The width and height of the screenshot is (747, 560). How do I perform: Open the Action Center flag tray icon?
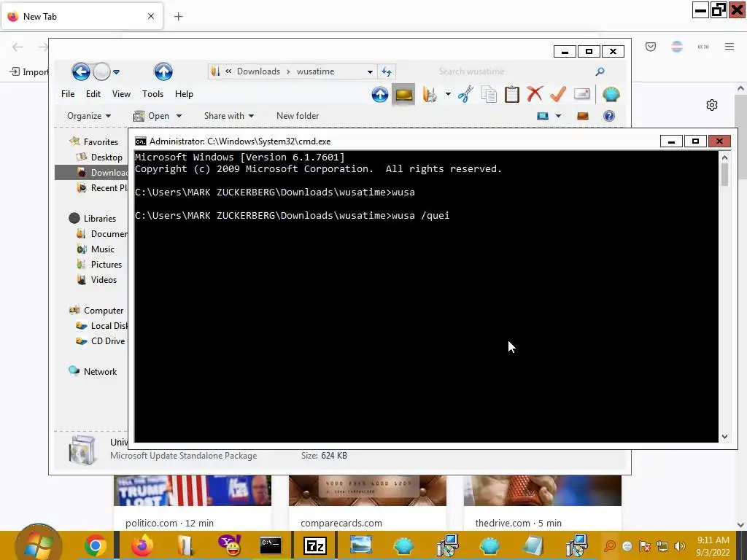click(645, 546)
